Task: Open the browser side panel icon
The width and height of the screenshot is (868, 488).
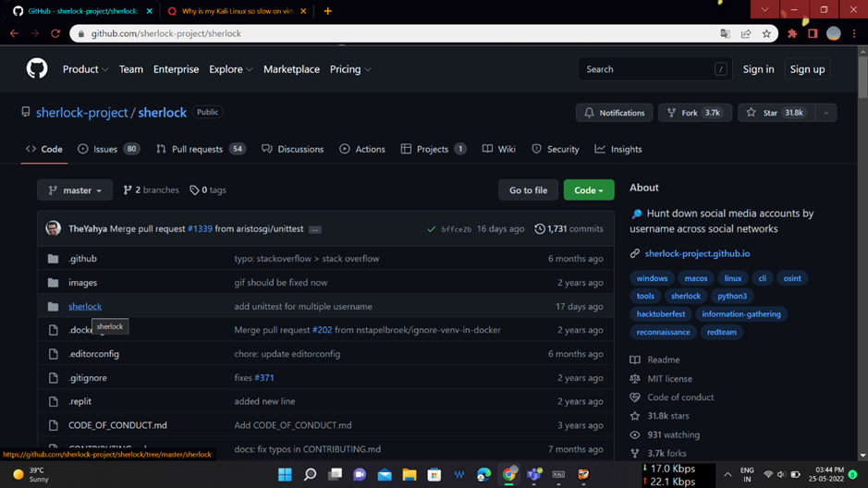Action: 813,34
